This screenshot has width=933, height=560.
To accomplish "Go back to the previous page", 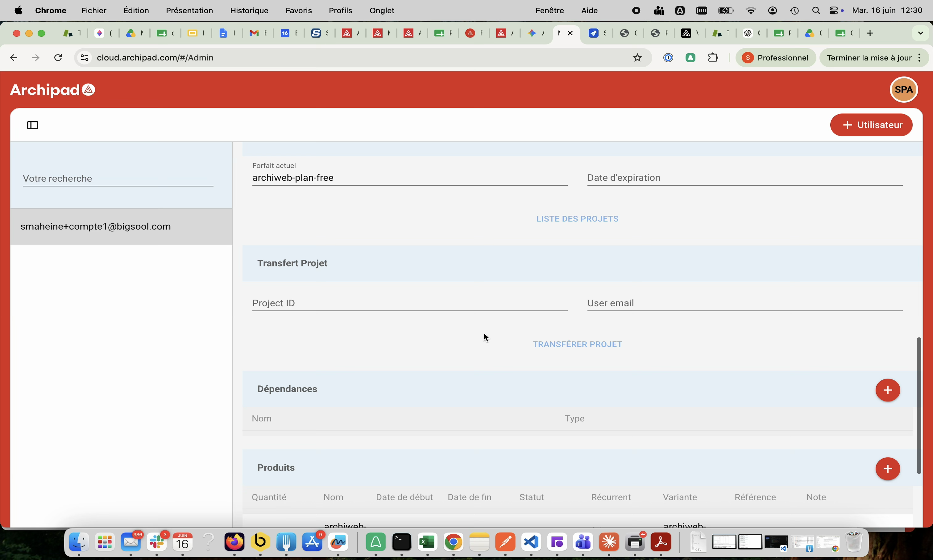I will [14, 58].
